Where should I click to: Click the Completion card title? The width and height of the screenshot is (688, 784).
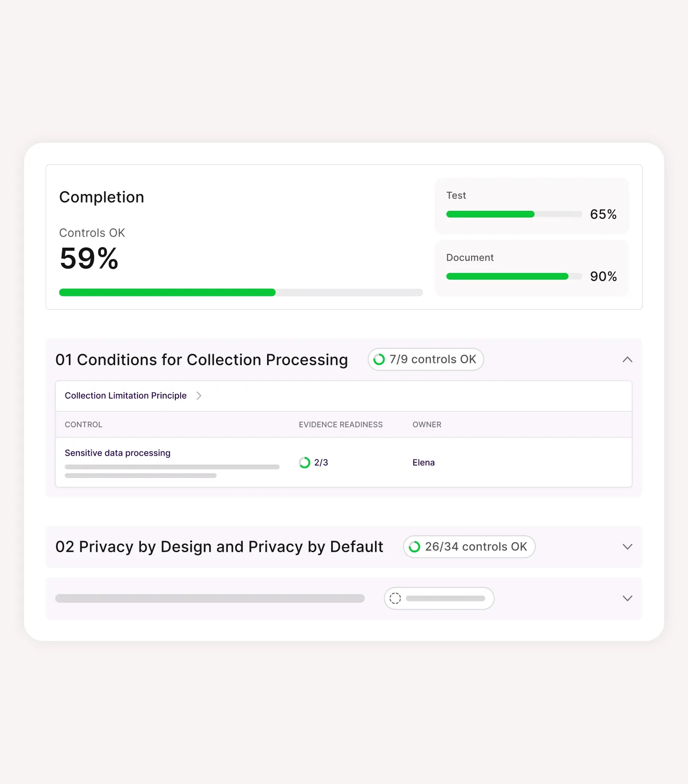click(101, 197)
